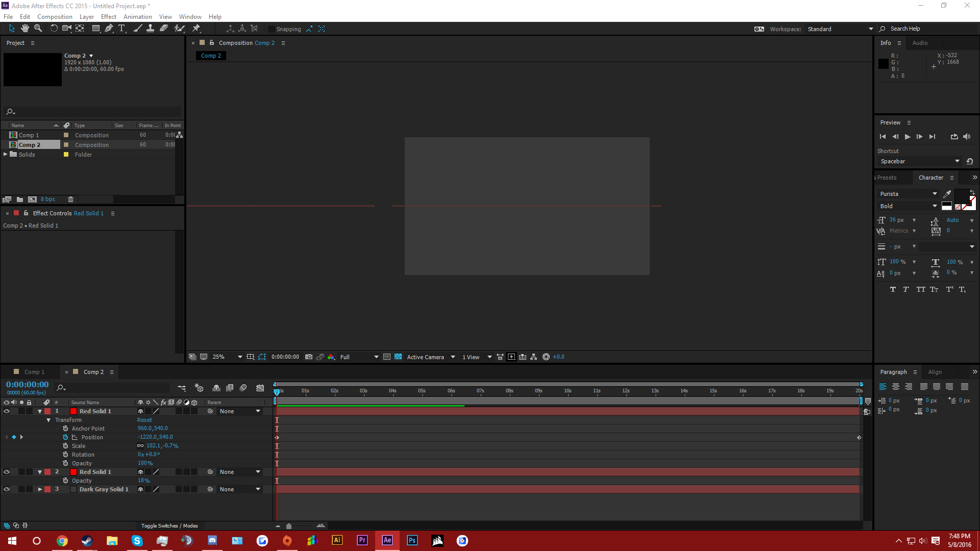Hide the Dark Gray Solid 1 layer

(7, 489)
